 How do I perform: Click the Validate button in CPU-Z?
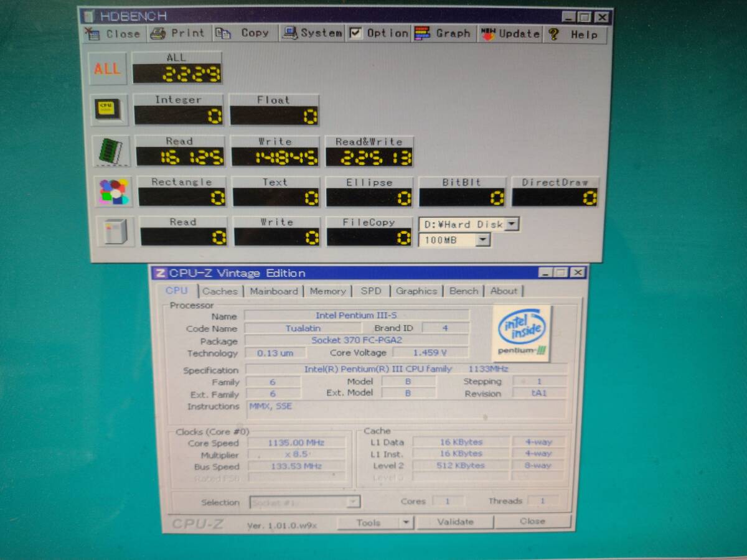click(x=455, y=522)
